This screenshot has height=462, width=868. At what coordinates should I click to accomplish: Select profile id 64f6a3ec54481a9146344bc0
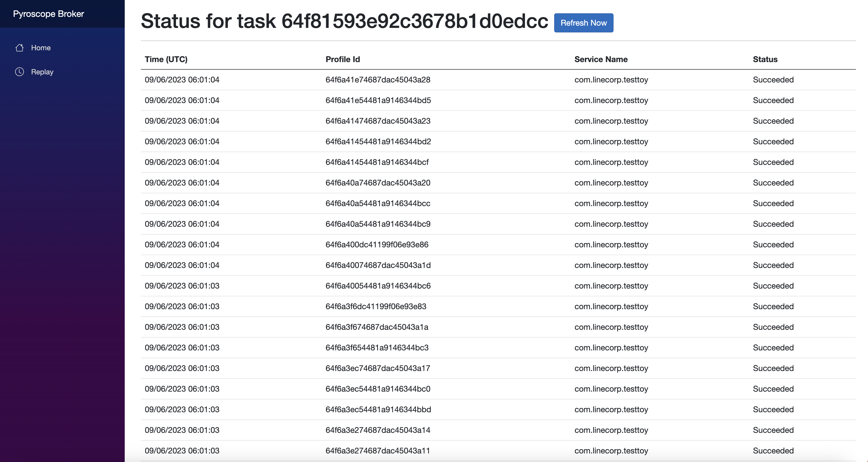[378, 389]
